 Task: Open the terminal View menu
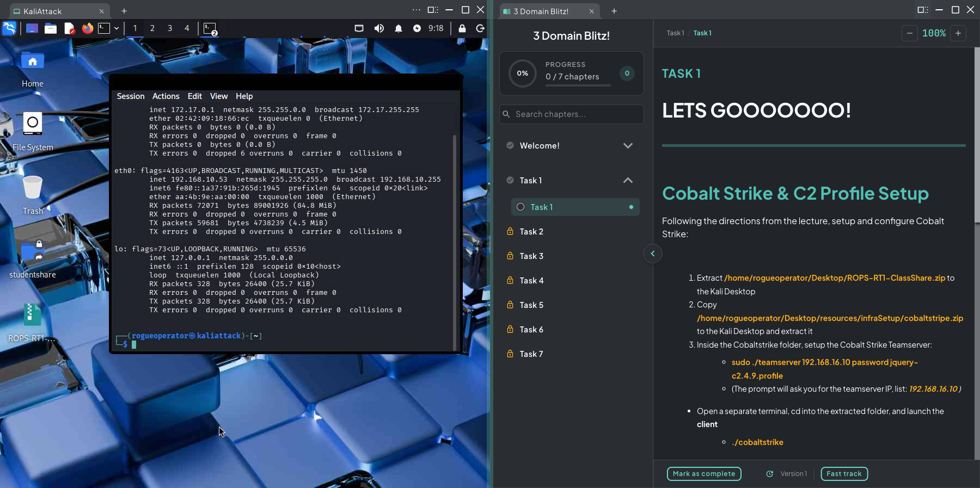[x=219, y=96]
